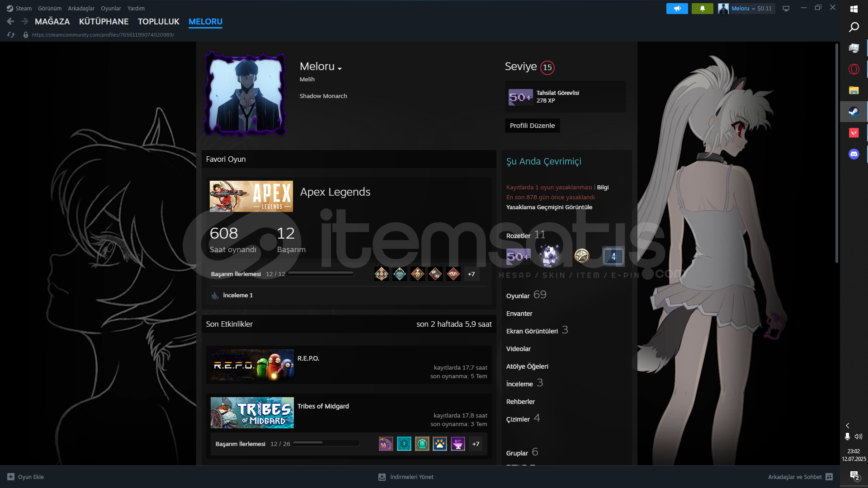Click the thumbs-up İnceleme icon
The height and width of the screenshot is (488, 868).
(x=215, y=296)
